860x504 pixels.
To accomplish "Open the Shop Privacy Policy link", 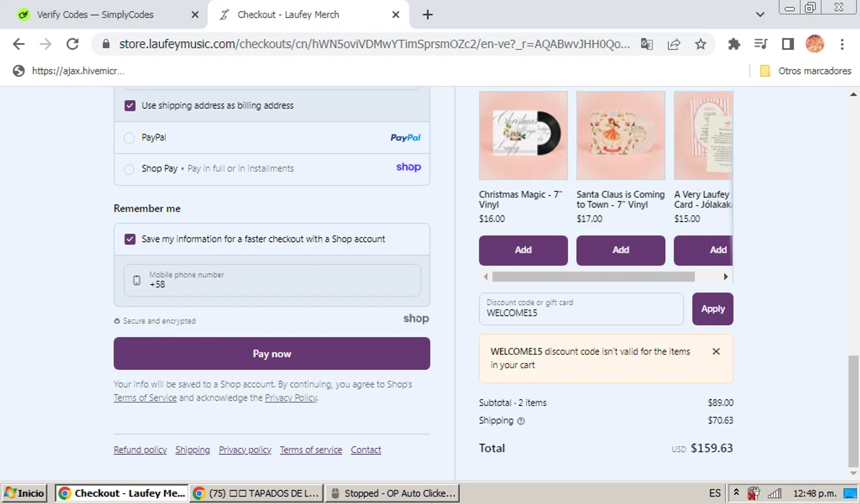I will pyautogui.click(x=291, y=398).
